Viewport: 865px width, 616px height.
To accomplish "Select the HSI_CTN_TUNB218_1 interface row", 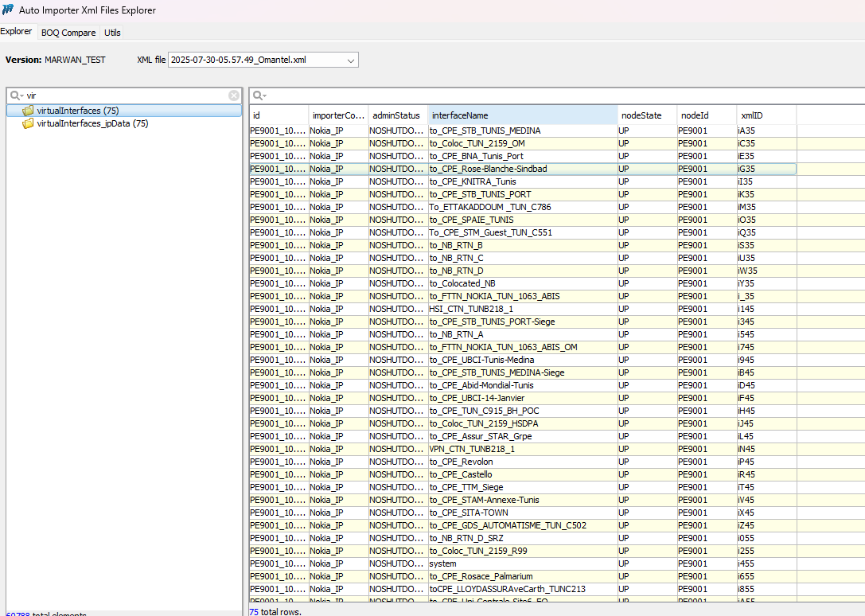I will pyautogui.click(x=471, y=309).
